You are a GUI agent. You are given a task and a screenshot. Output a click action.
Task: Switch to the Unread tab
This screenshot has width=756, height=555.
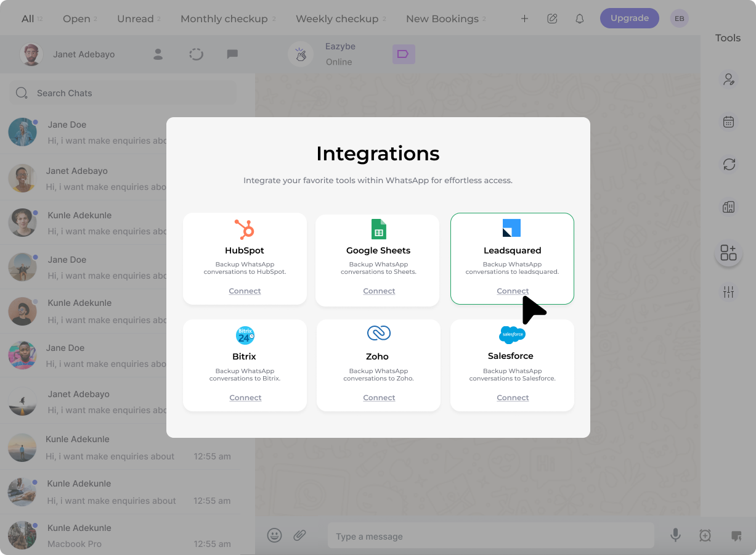pos(135,18)
